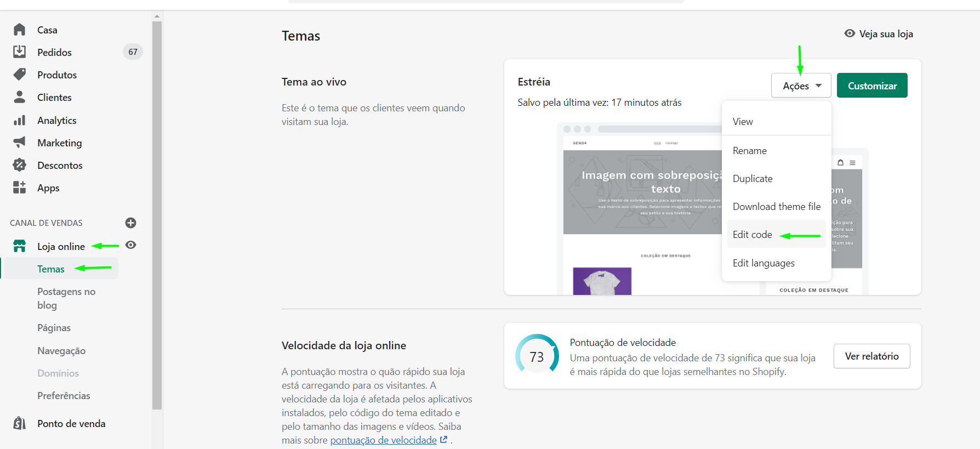Click the Casa home icon
The height and width of the screenshot is (449, 980).
coord(20,29)
